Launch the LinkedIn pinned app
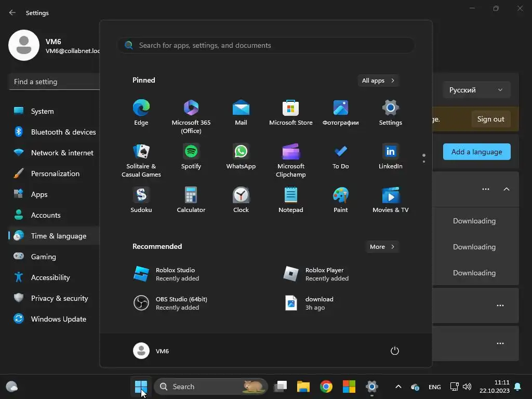The image size is (532, 399). (391, 156)
